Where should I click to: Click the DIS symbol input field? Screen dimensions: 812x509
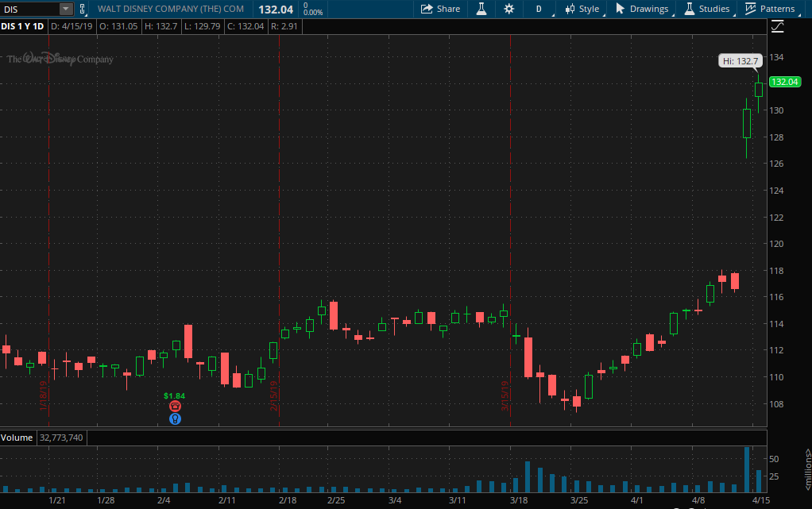coord(30,10)
